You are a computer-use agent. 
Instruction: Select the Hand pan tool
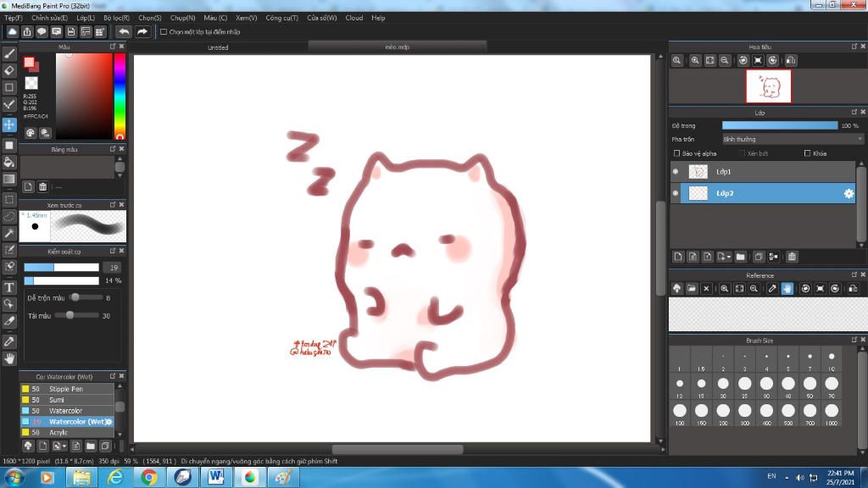click(x=9, y=359)
